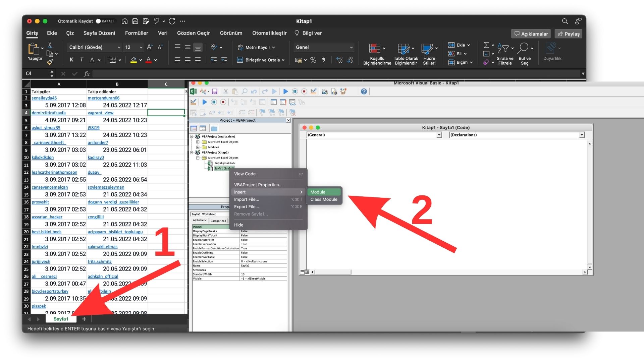The height and width of the screenshot is (362, 644).
Task: Click the Açıklamalar comments button
Action: click(531, 34)
